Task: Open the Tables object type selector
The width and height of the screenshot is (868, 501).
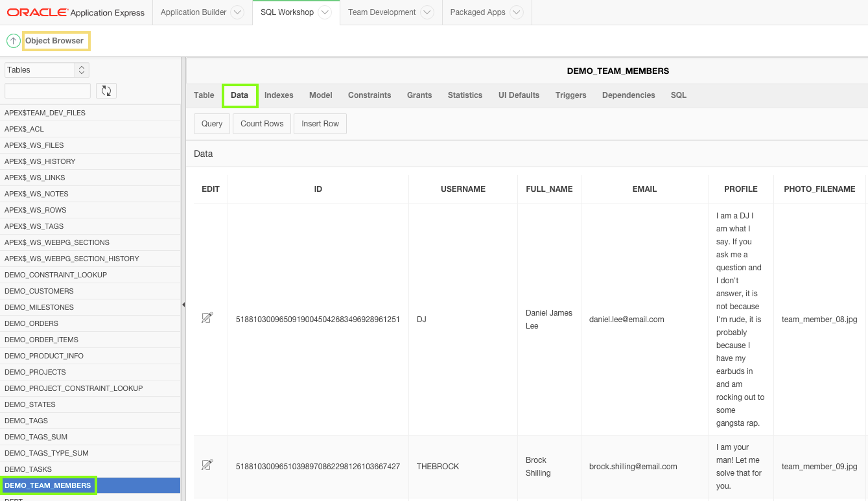Action: [x=47, y=70]
